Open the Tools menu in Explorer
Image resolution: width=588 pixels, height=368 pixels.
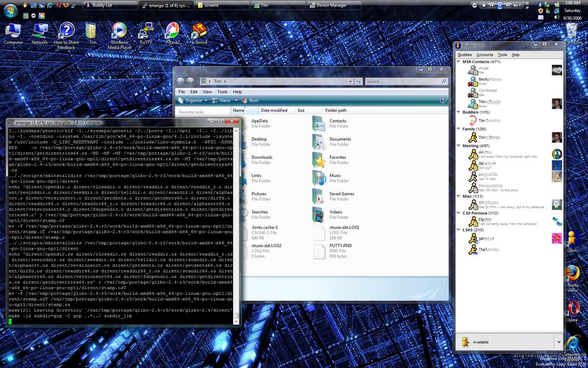(x=222, y=91)
